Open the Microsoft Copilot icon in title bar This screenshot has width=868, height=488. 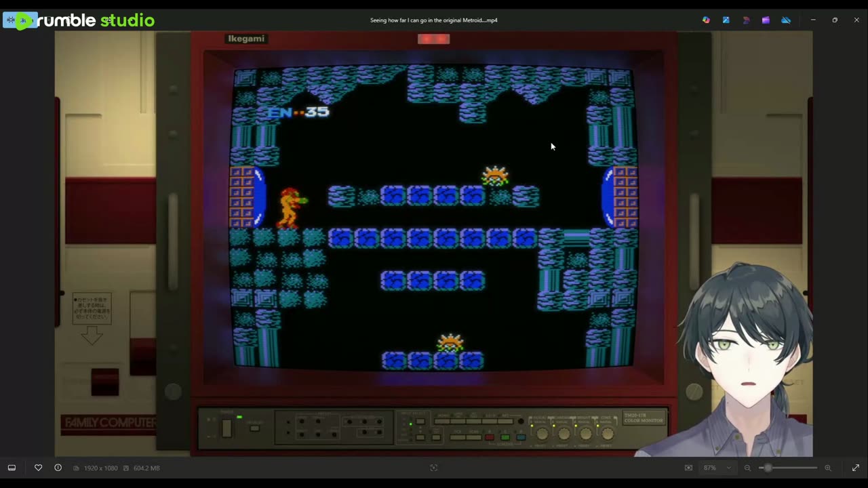coord(706,20)
